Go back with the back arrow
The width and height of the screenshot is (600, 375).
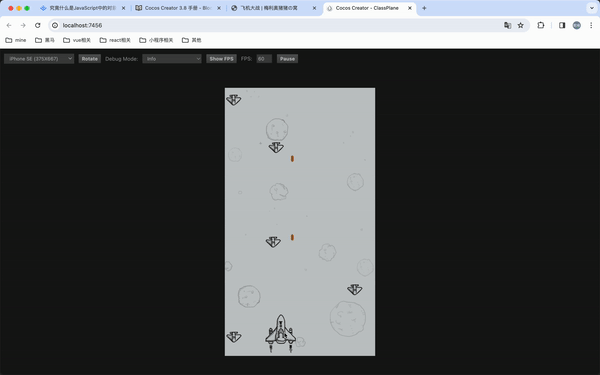[9, 25]
